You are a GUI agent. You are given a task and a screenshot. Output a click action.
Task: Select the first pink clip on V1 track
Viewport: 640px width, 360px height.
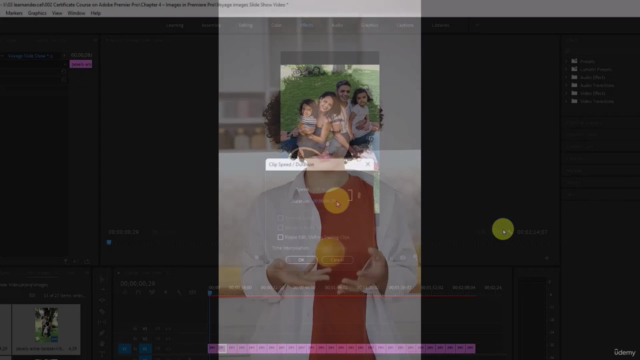[x=213, y=348]
